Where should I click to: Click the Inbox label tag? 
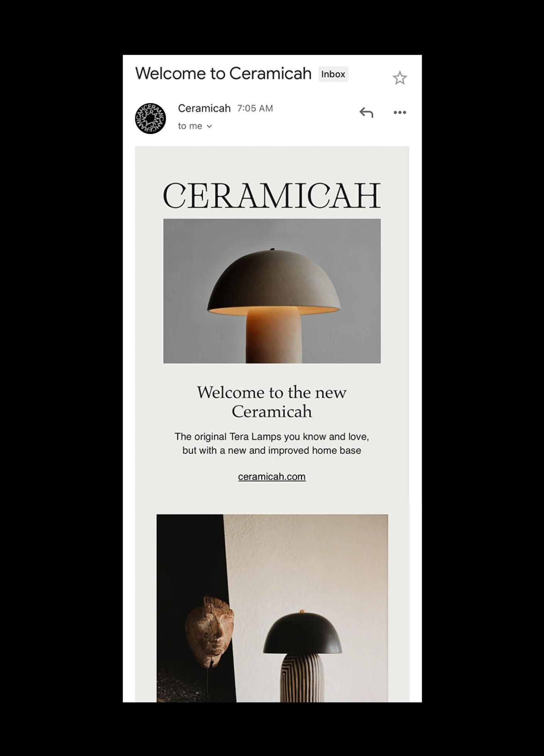point(333,74)
